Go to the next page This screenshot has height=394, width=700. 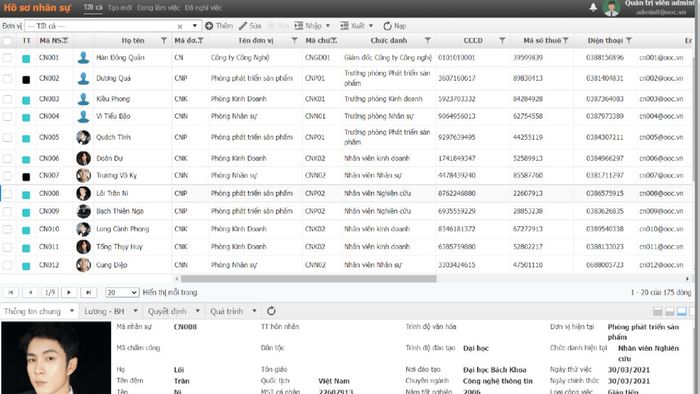69,292
